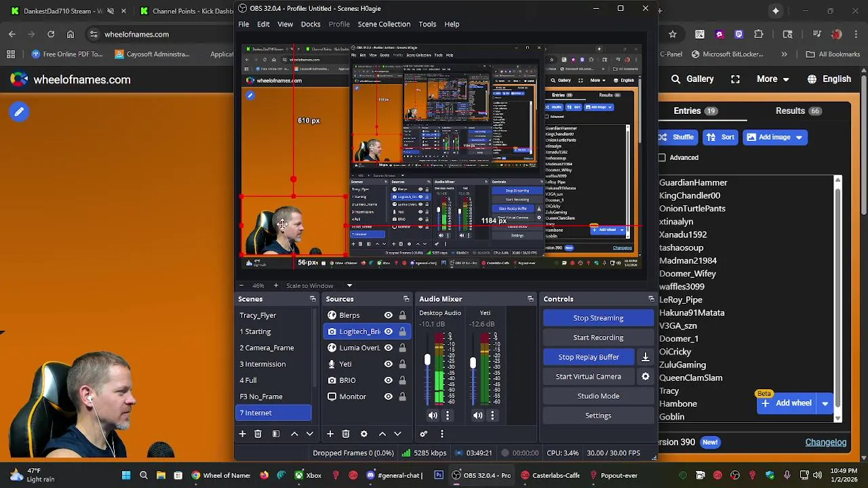Screen dimensions: 868x488
Task: Pop out the Scenes dock with its float icon
Action: tap(313, 299)
